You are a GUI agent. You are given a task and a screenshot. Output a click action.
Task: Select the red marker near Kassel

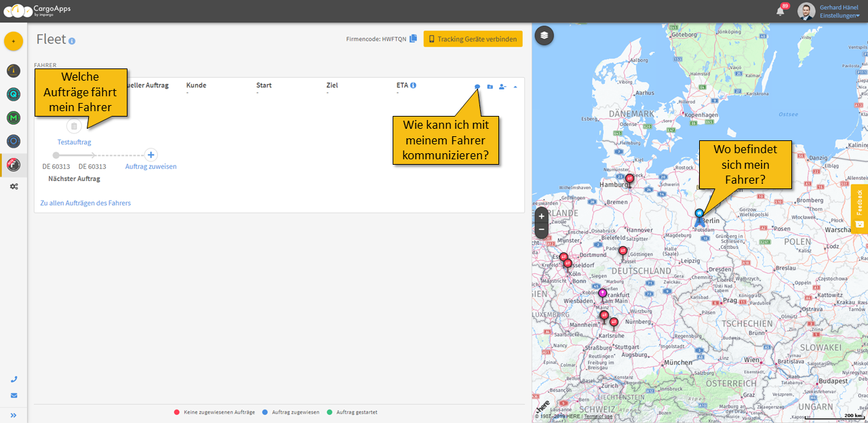[x=623, y=251]
